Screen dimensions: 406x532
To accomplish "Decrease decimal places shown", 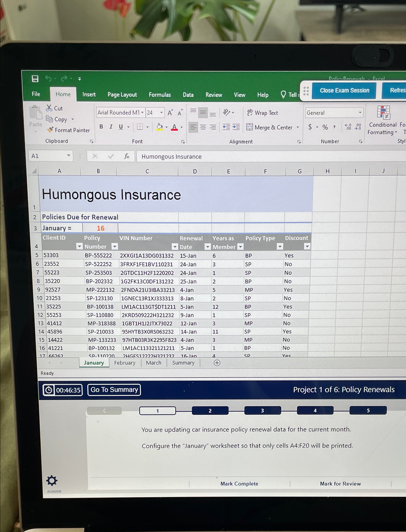I will click(358, 127).
